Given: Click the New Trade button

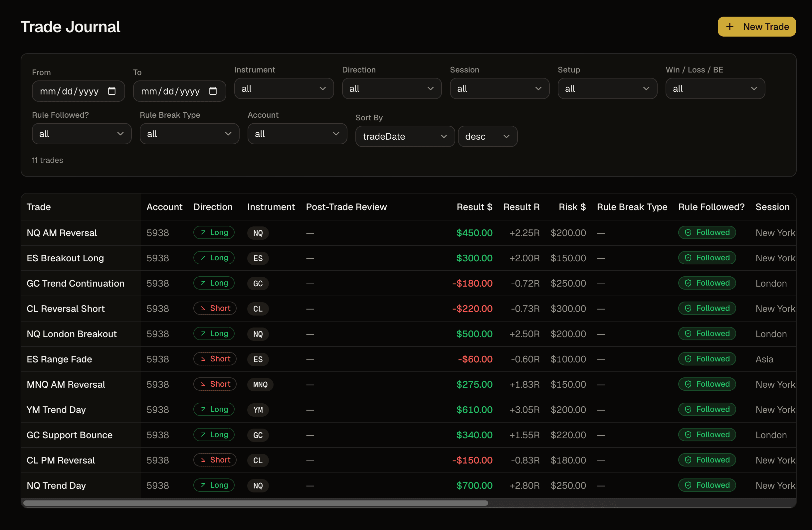Looking at the screenshot, I should [x=756, y=27].
